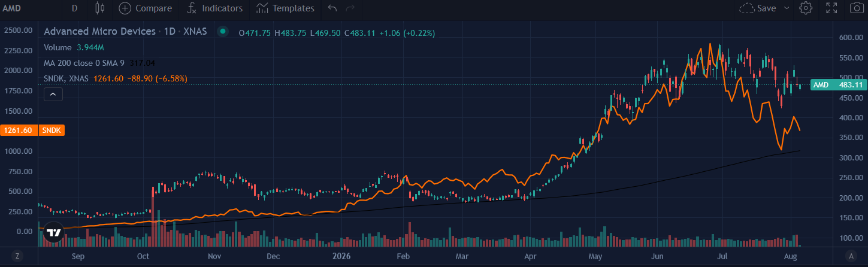The height and width of the screenshot is (267, 868).
Task: Open the indicator Templates menu
Action: [285, 8]
